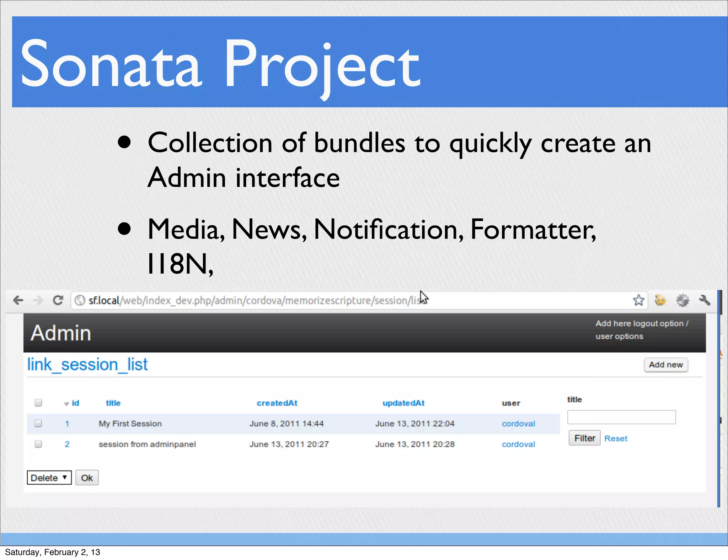This screenshot has width=728, height=560.
Task: Sort by updatedAt column header
Action: coord(403,403)
